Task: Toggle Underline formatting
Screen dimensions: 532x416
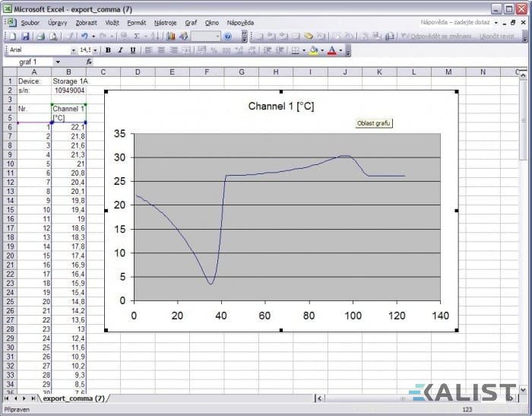Action: coord(133,50)
